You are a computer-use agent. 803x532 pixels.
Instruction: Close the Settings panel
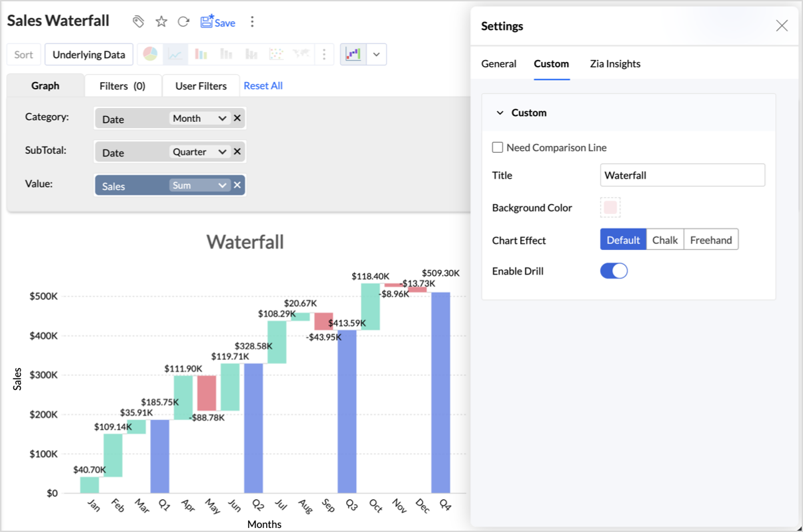point(782,26)
